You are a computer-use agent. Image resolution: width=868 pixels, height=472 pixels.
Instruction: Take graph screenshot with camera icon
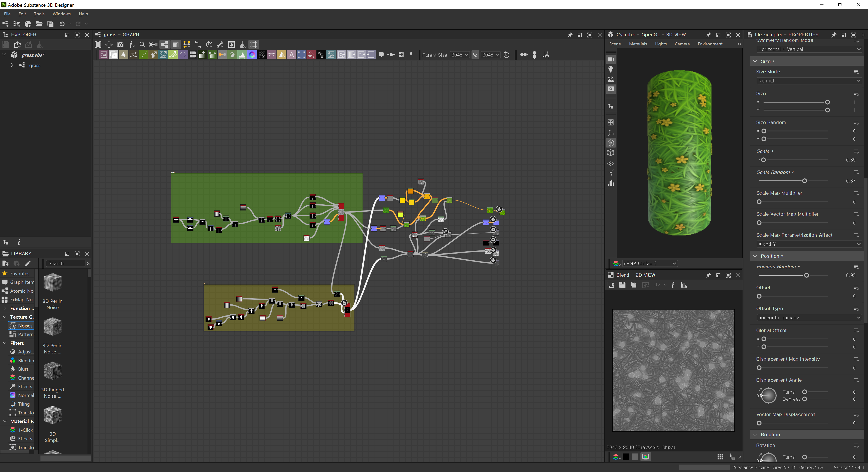[120, 44]
